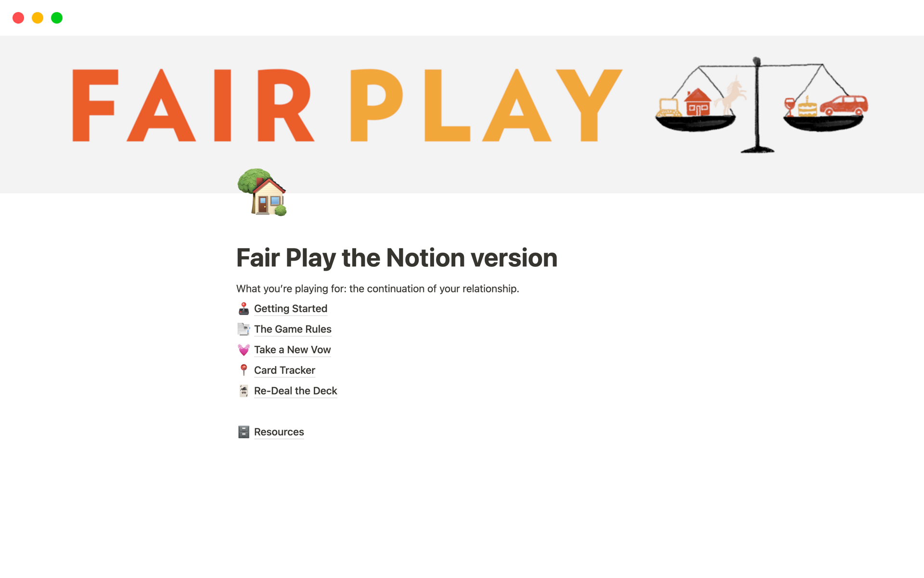The width and height of the screenshot is (924, 578).
Task: Toggle Getting Started page visibility
Action: coord(290,308)
